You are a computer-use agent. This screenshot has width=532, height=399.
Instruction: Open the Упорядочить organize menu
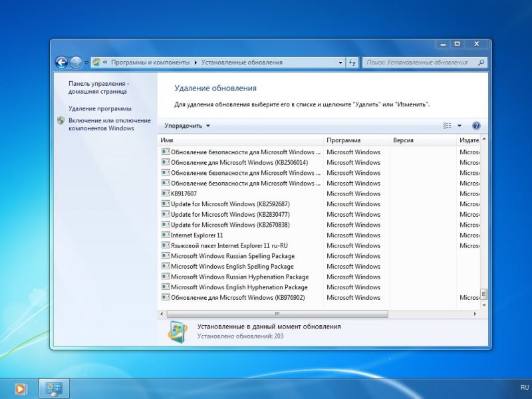pos(188,126)
